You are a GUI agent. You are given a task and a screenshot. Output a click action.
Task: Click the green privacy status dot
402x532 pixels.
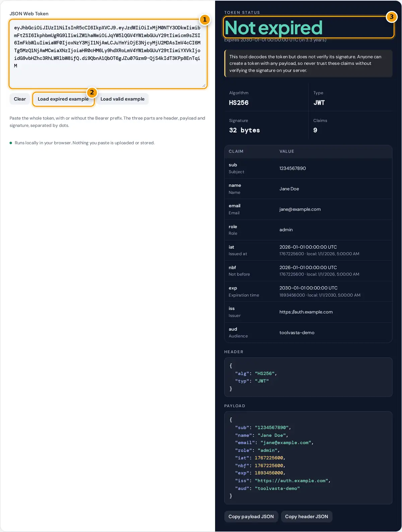click(11, 143)
